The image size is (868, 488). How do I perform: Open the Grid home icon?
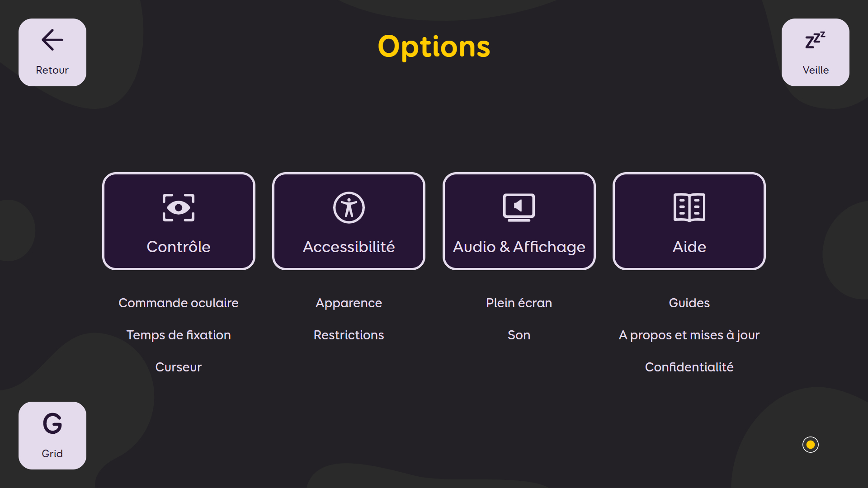click(52, 424)
